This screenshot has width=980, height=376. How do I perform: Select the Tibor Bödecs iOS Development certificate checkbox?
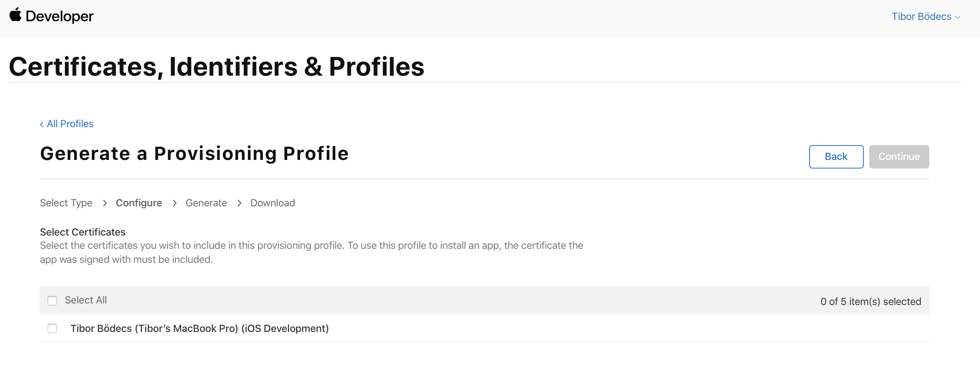[52, 328]
